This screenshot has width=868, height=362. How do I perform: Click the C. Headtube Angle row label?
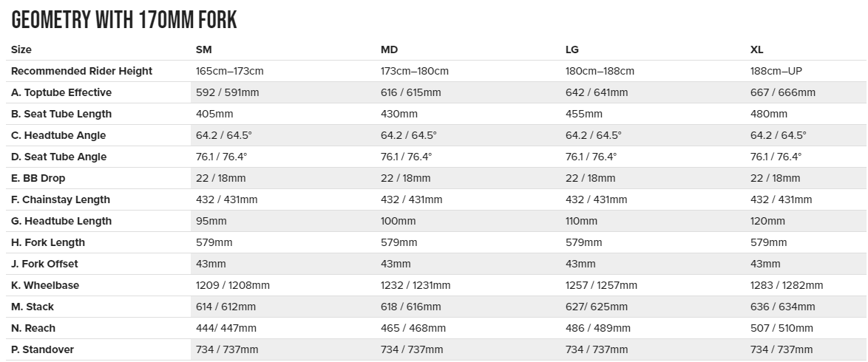click(x=58, y=135)
